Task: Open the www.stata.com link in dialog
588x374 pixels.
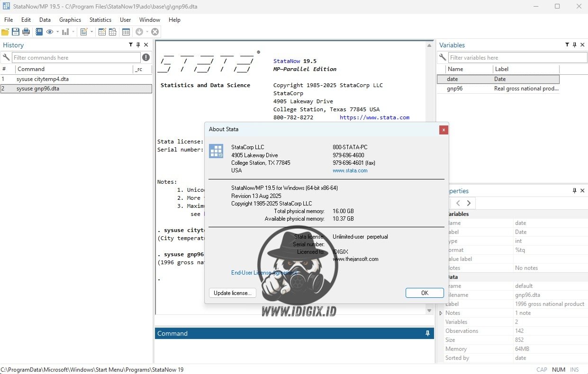Action: click(350, 170)
